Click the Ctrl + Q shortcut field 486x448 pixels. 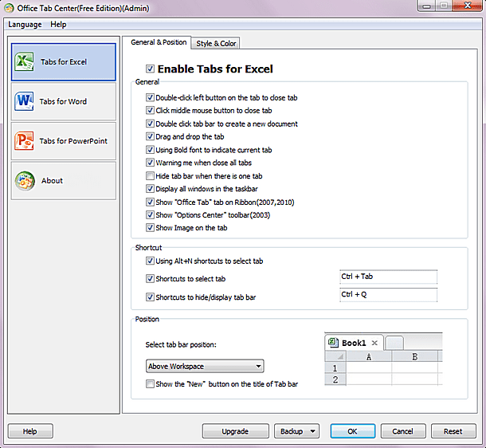point(388,295)
